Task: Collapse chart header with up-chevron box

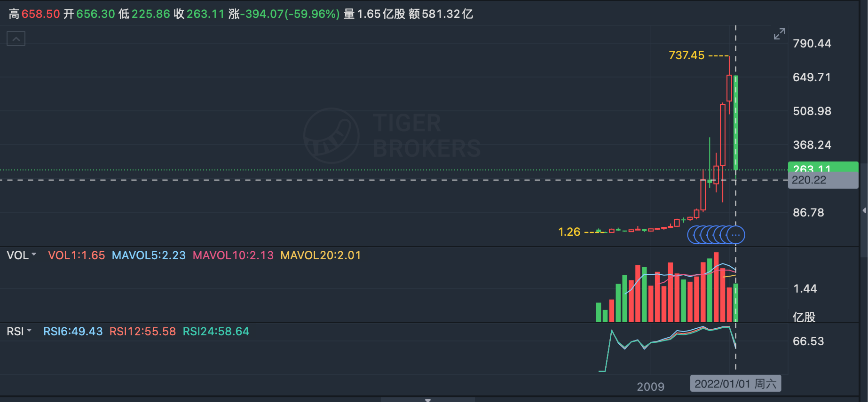Action: 16,39
